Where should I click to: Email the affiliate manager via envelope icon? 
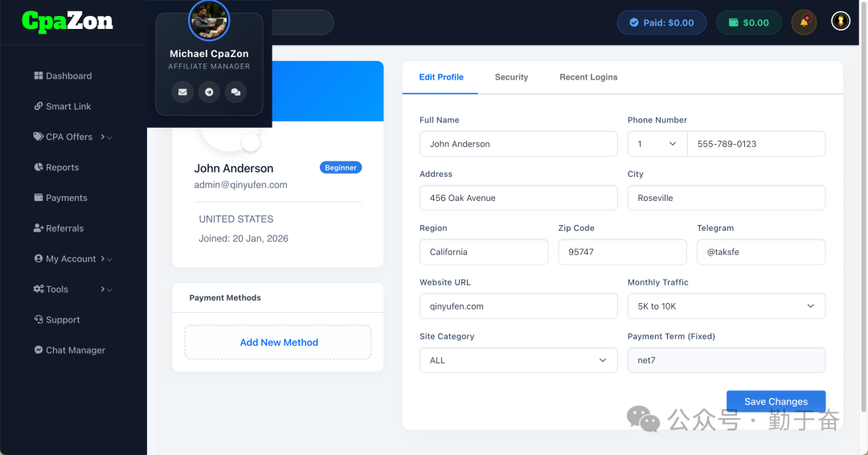182,92
